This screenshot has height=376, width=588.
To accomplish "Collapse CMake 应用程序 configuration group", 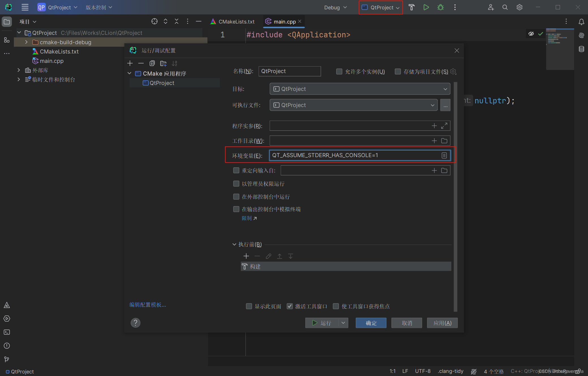I will (x=129, y=73).
